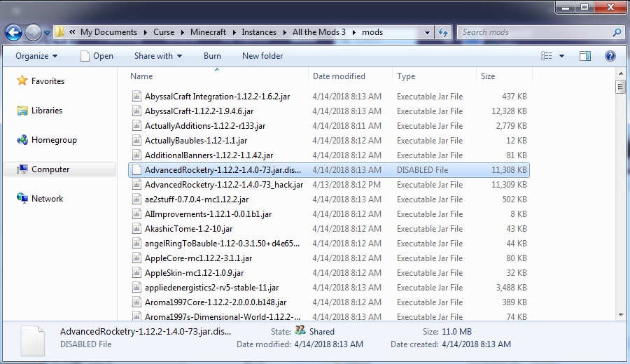The image size is (630, 364).
Task: Click jar icon of AdditionalBanners file
Action: pos(136,155)
